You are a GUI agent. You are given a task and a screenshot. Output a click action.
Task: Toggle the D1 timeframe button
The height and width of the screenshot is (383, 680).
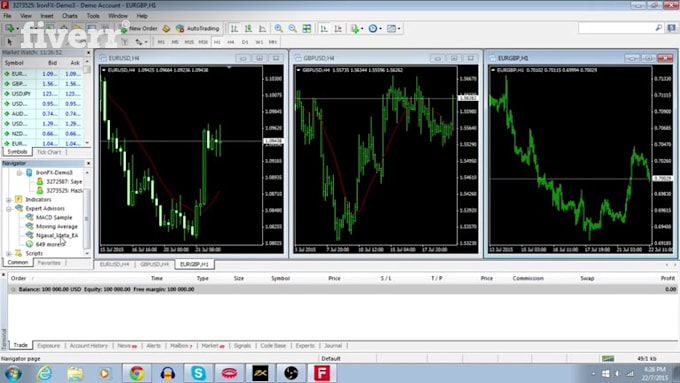pos(245,42)
